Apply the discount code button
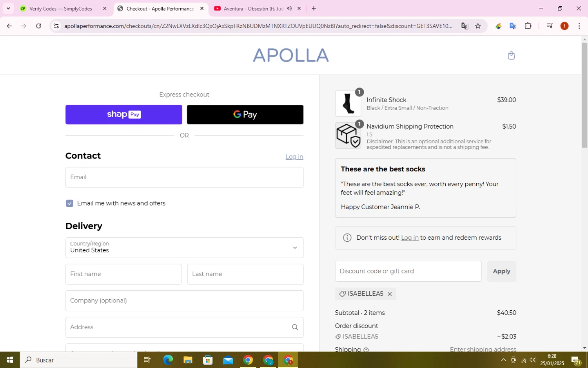Viewport: 588px width, 368px height. pyautogui.click(x=501, y=271)
